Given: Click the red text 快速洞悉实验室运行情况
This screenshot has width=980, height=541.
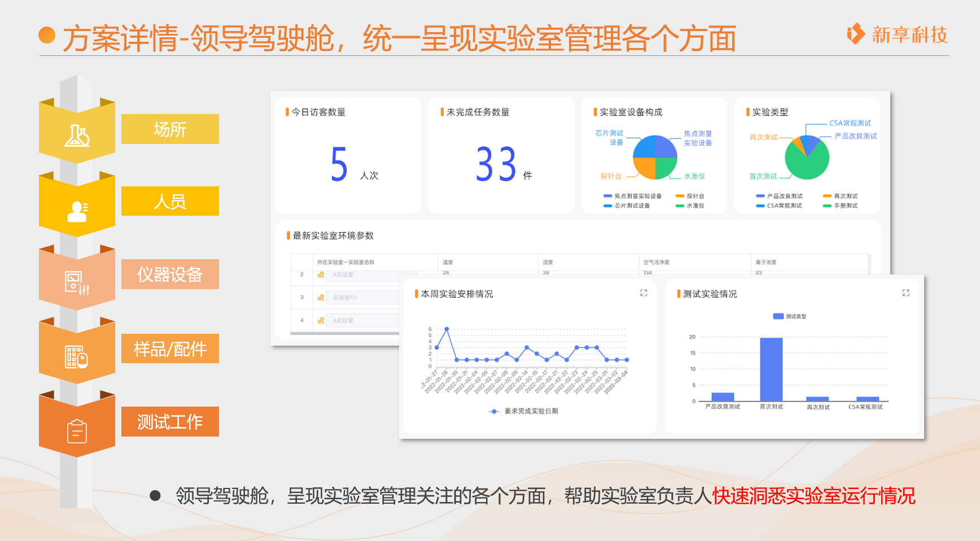Looking at the screenshot, I should coord(813,496).
